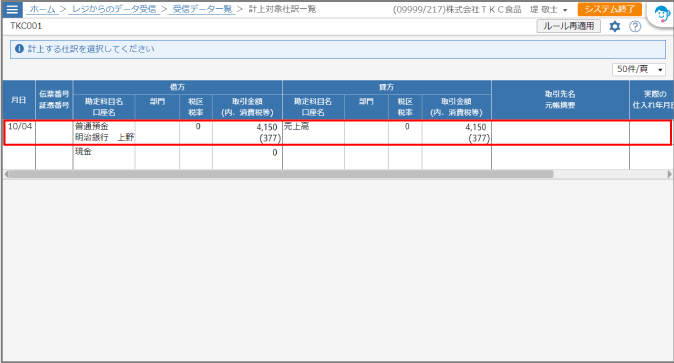Click the horizontal scrollbar left arrow
The image size is (674, 363).
coord(6,174)
